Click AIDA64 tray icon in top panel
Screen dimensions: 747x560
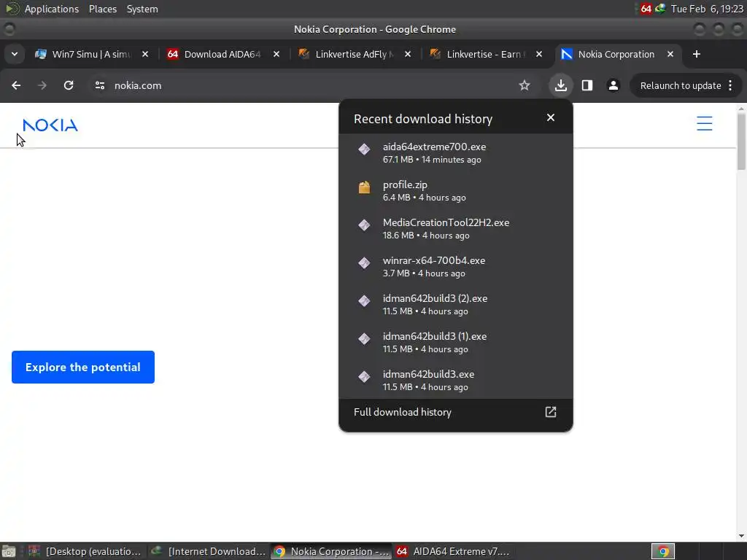click(x=646, y=9)
